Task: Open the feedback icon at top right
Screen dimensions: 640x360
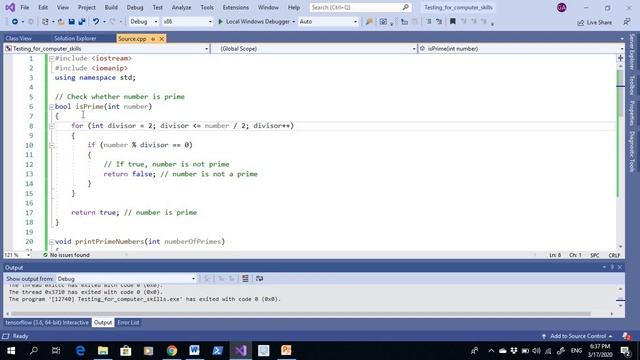Action: pyautogui.click(x=627, y=22)
